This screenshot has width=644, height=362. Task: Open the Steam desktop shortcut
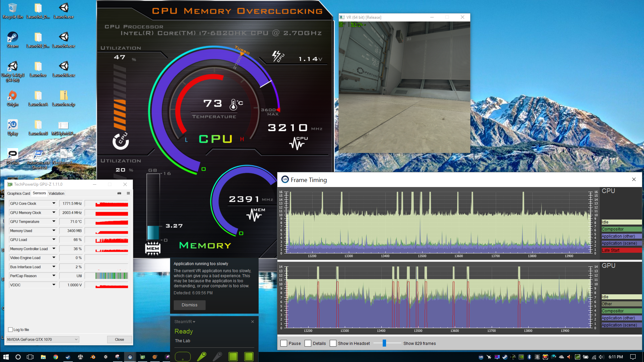[12, 40]
